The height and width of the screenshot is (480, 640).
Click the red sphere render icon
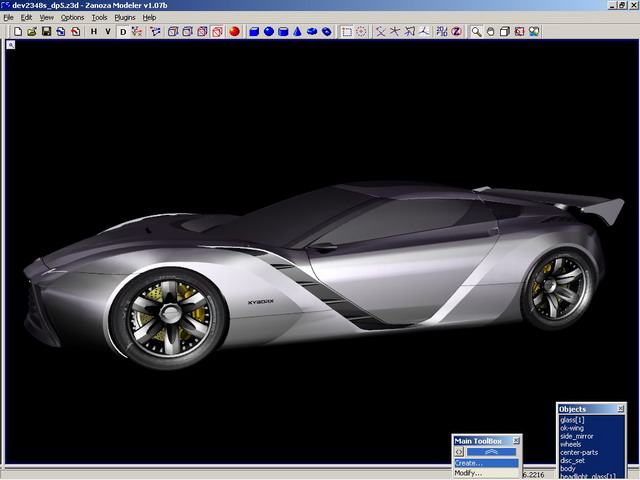click(x=233, y=31)
